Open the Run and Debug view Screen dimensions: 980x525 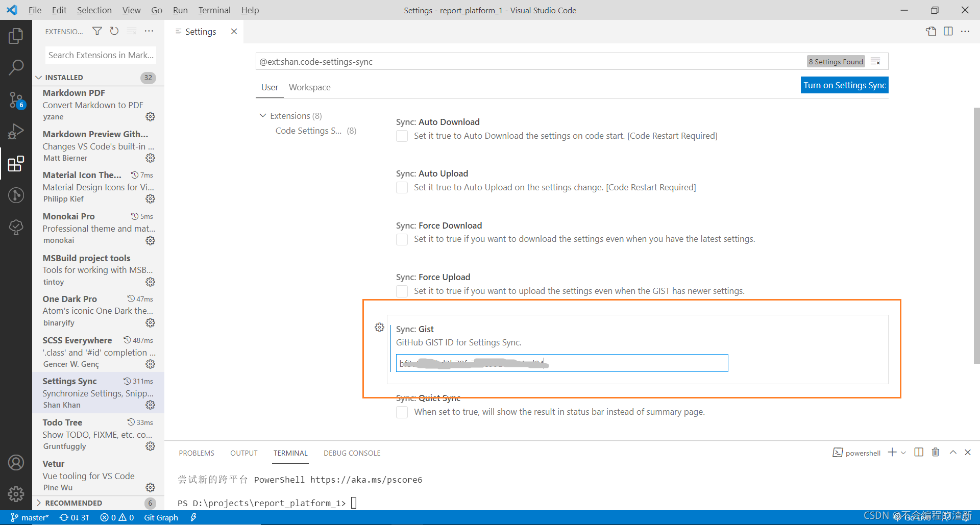pyautogui.click(x=16, y=132)
